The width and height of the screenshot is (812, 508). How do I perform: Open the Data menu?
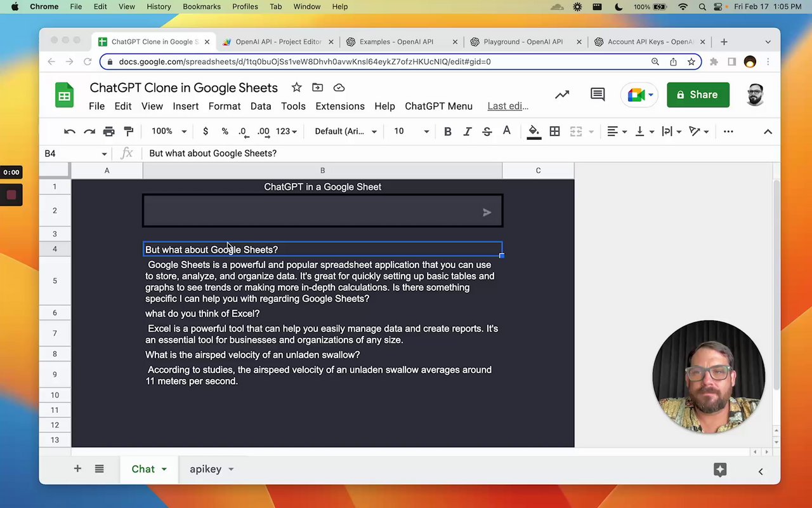coord(261,106)
